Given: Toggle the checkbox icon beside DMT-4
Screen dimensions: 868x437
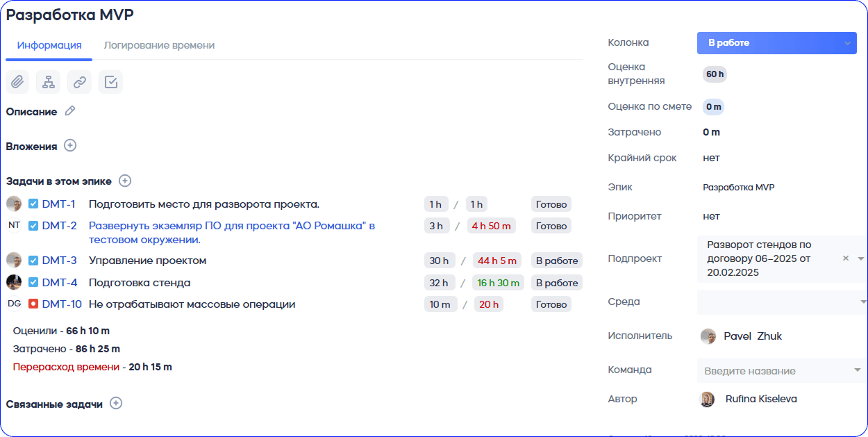Looking at the screenshot, I should (x=33, y=283).
